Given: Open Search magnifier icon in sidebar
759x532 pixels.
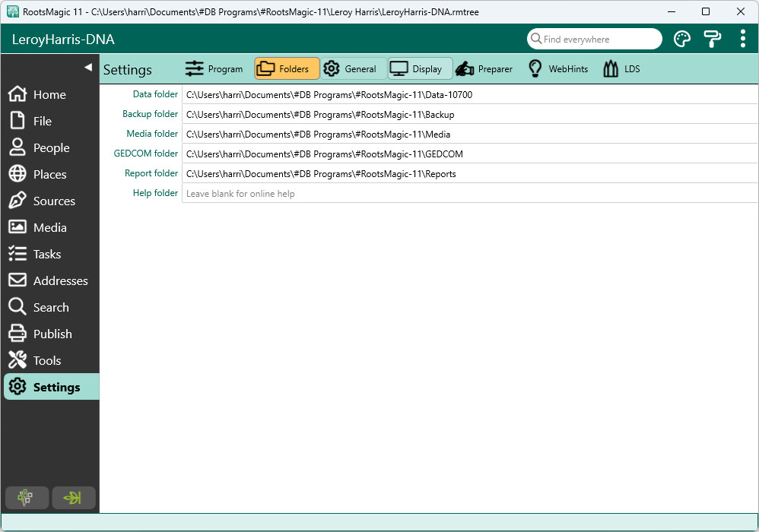Looking at the screenshot, I should point(17,307).
